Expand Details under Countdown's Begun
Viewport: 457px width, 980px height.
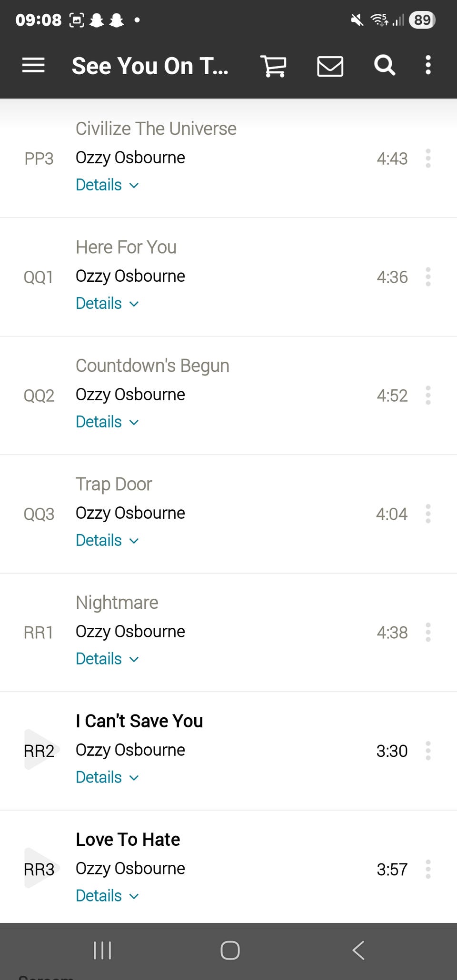[107, 422]
